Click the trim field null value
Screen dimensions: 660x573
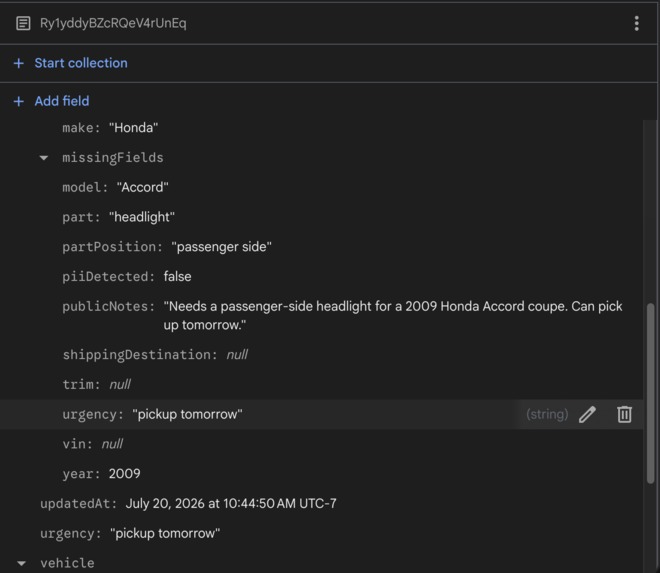(x=120, y=384)
